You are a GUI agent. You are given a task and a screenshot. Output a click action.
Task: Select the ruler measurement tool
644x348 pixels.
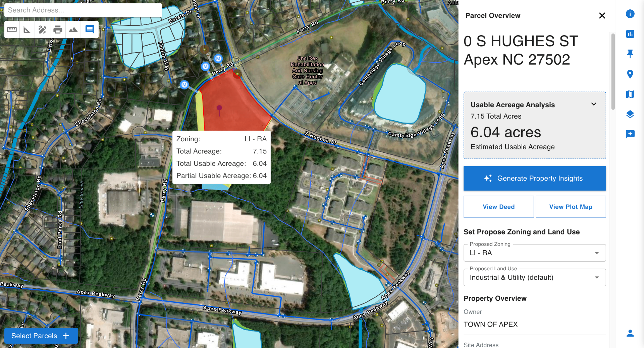12,29
